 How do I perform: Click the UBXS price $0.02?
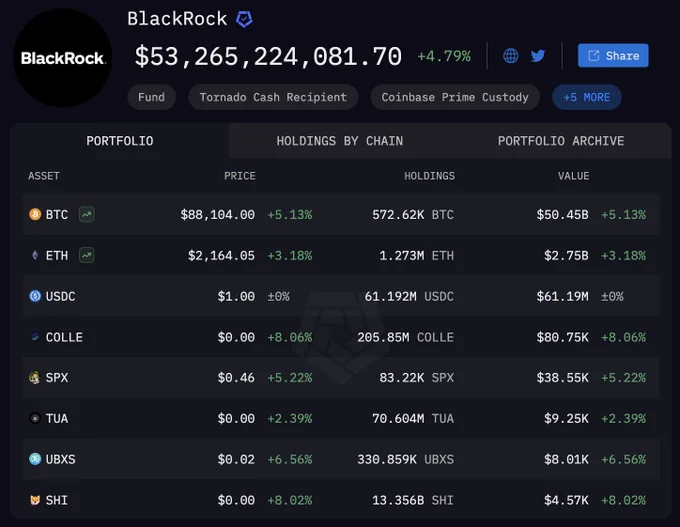pos(236,459)
